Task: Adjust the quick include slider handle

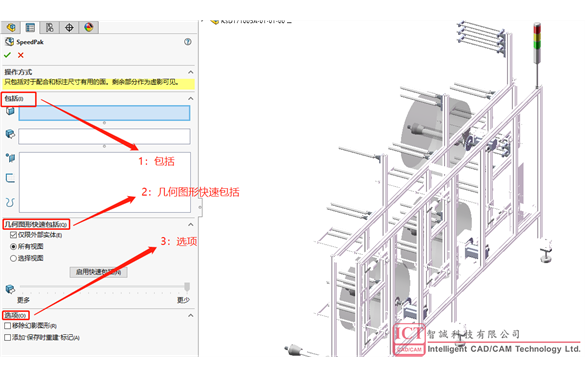Action: pyautogui.click(x=187, y=287)
